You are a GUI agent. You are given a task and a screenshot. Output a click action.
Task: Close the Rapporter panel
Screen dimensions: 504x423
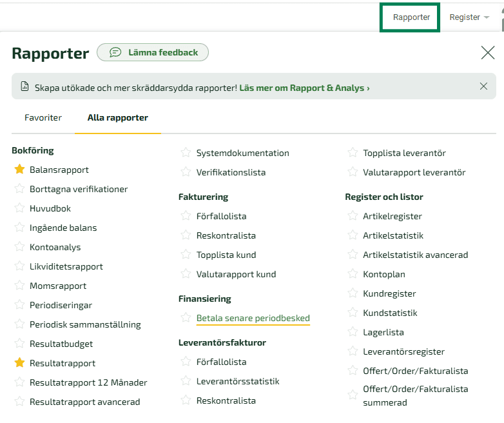pos(488,52)
